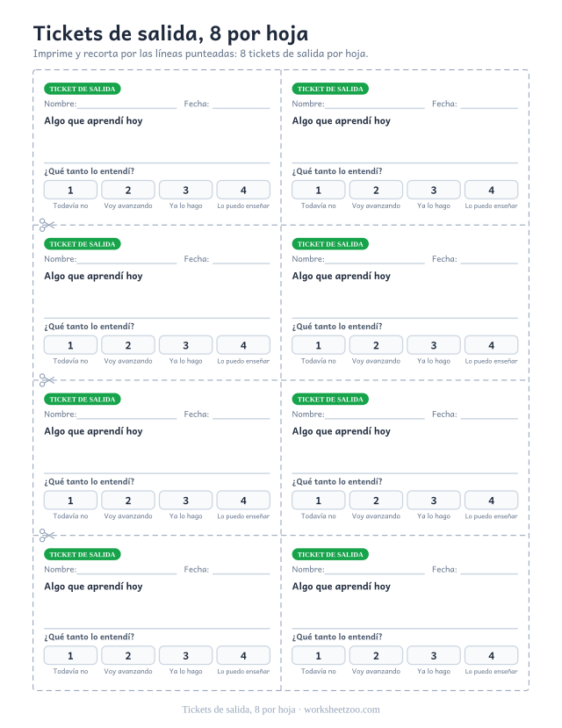The height and width of the screenshot is (728, 562).
Task: Click the green TICKET DE SALIDA badge in the top-right ticket
Action: (x=330, y=89)
